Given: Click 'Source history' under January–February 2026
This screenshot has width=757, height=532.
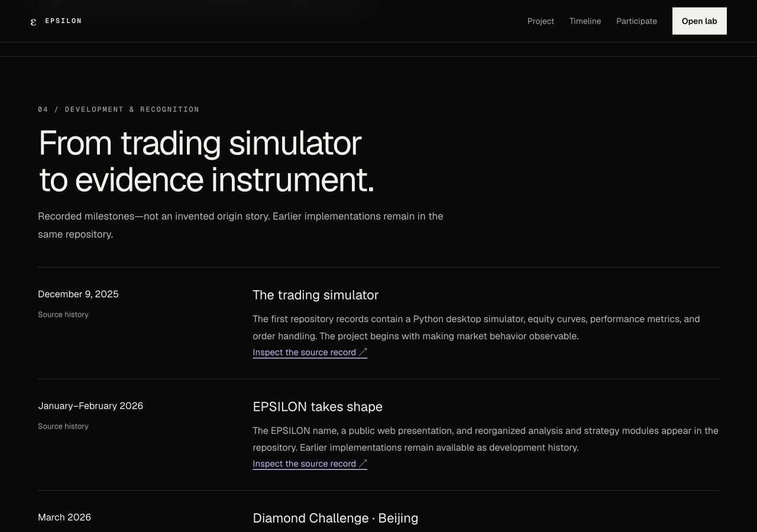Looking at the screenshot, I should [63, 426].
